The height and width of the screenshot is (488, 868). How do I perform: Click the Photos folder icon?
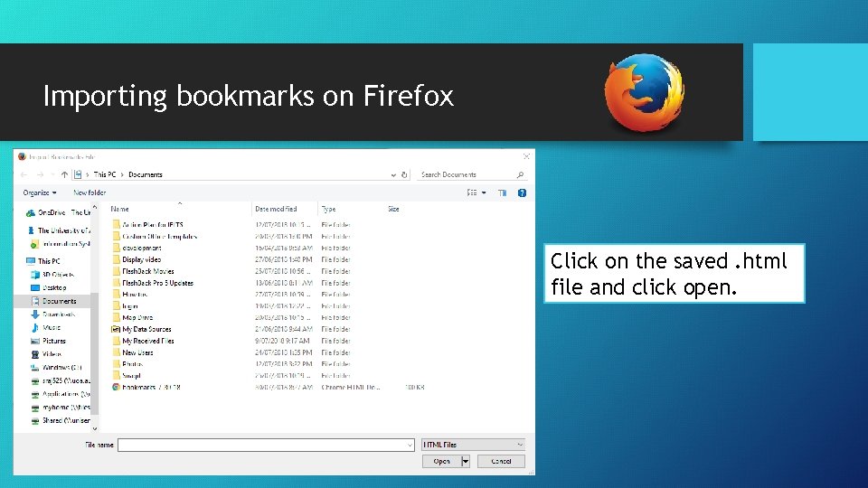(116, 364)
